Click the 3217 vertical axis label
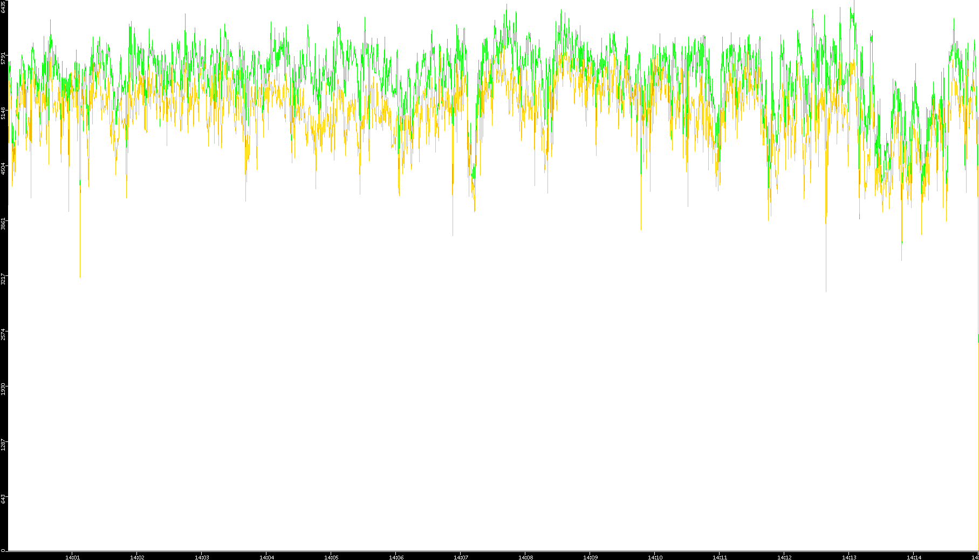979x560 pixels. click(x=3, y=279)
